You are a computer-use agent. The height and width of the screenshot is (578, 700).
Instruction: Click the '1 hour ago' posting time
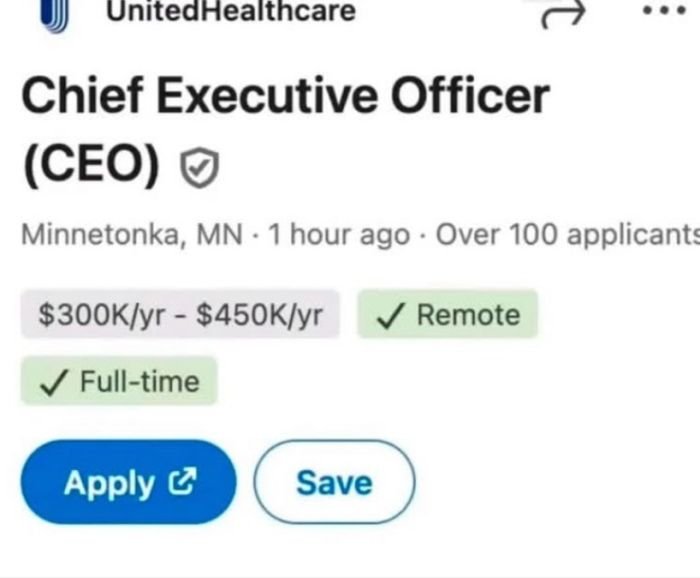[x=333, y=236]
